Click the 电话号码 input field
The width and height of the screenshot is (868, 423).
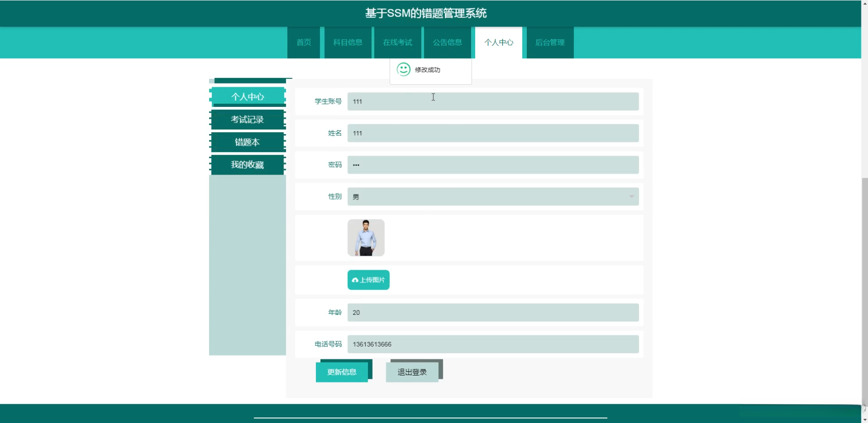coord(493,344)
